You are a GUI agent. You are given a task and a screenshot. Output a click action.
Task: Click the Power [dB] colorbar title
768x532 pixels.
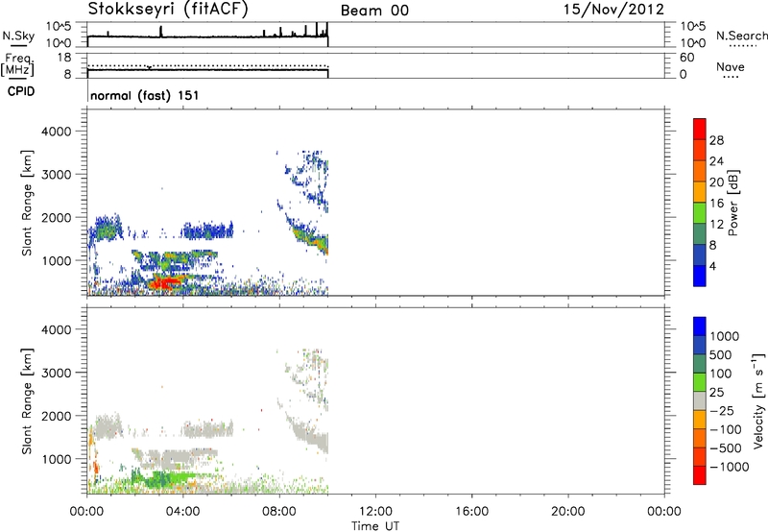(x=732, y=203)
